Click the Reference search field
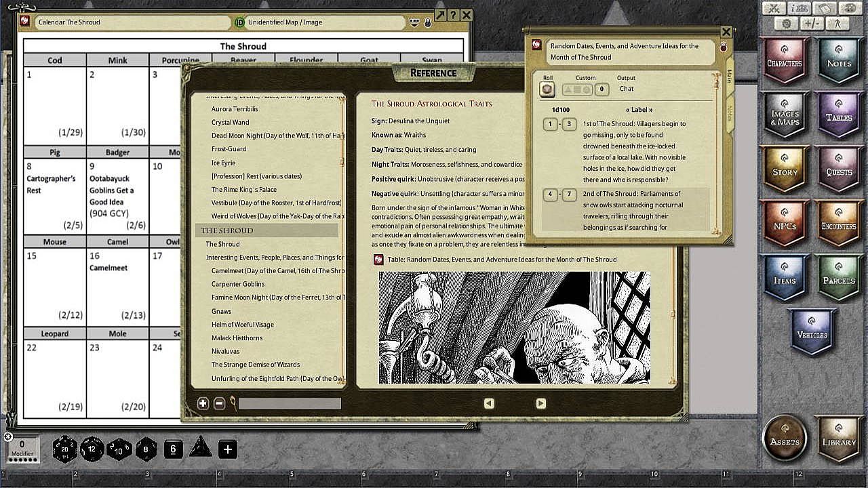This screenshot has width=868, height=488. click(290, 403)
